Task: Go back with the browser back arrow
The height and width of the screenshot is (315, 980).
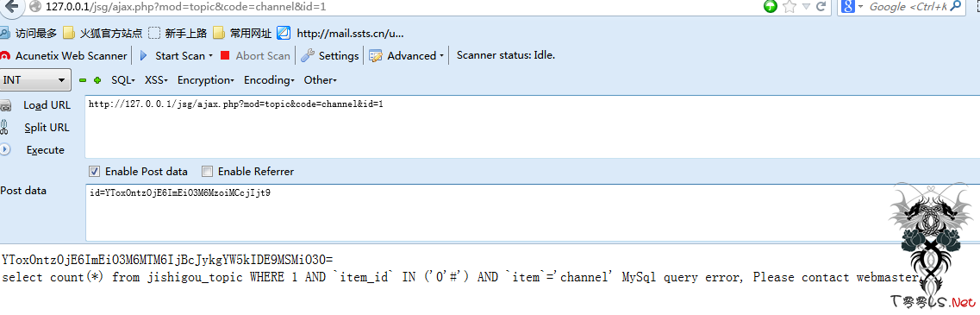Action: coord(11,7)
